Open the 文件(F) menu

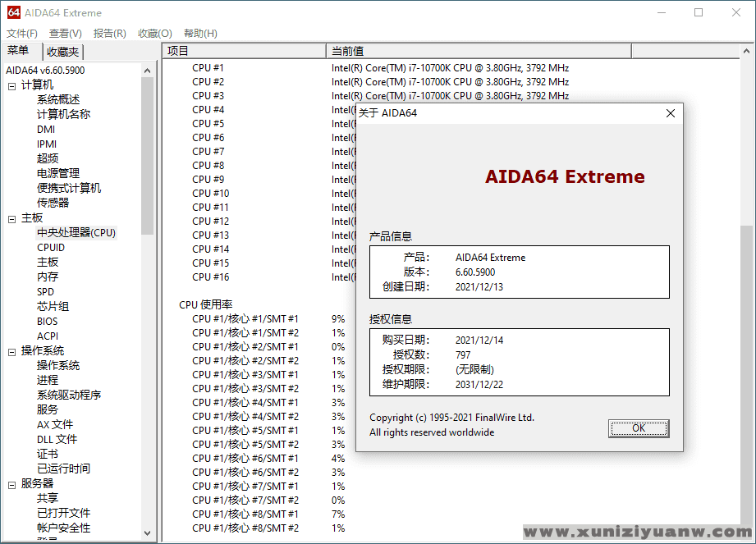coord(22,34)
